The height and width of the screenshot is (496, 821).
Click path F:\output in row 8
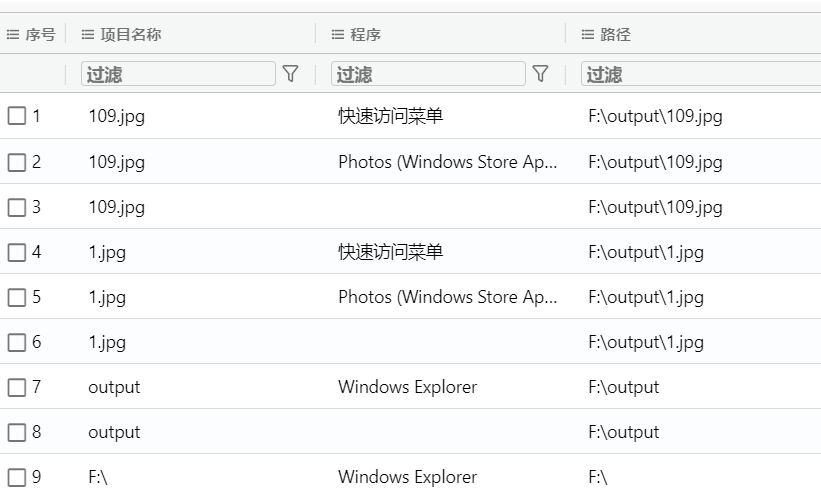click(624, 433)
